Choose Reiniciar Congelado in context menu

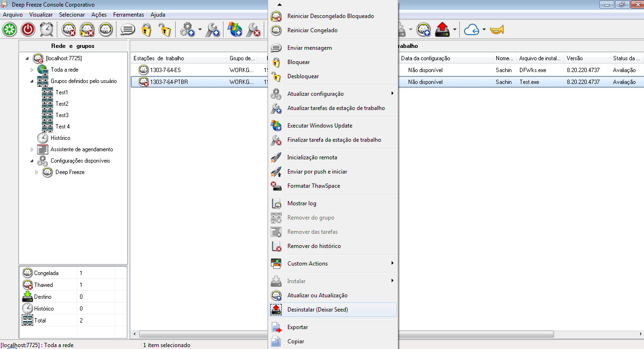coord(333,30)
